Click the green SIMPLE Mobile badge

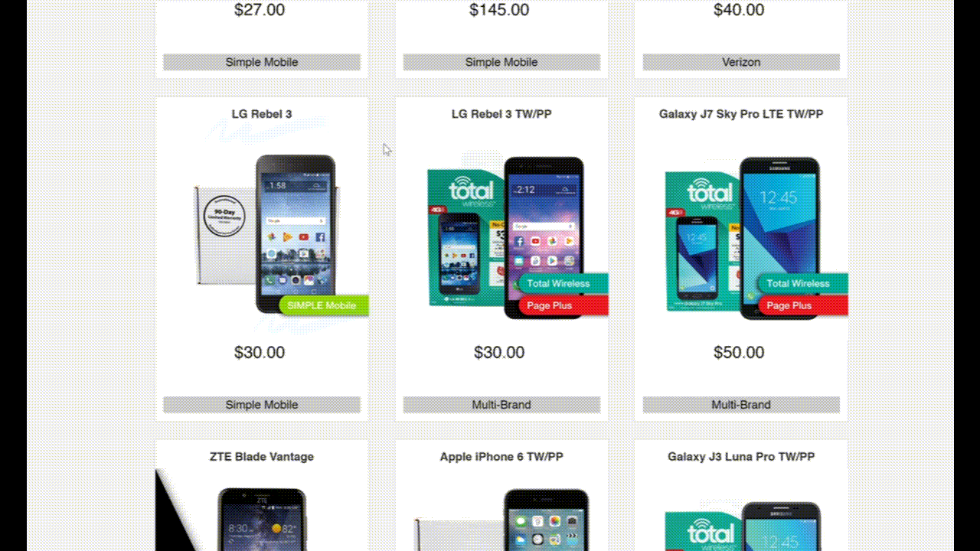click(x=324, y=305)
